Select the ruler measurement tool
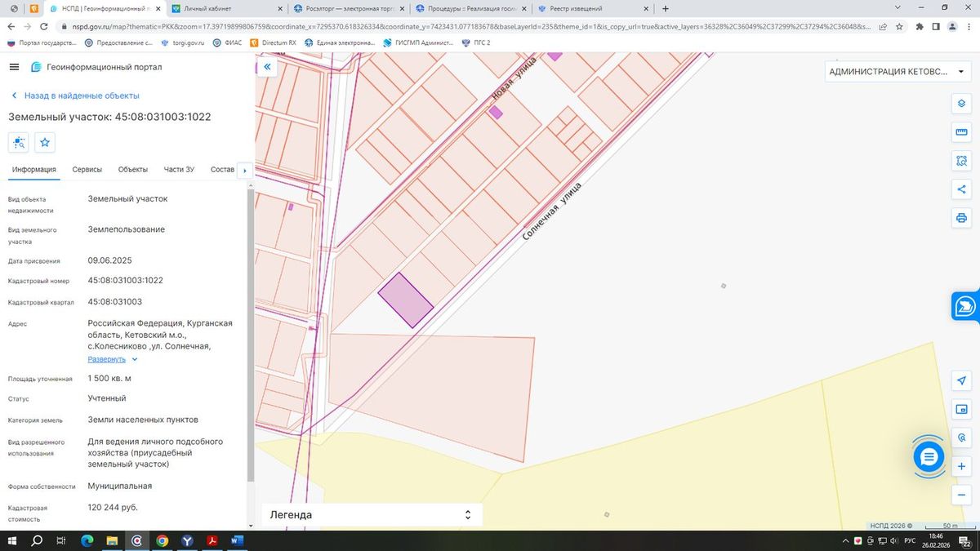Viewport: 980px width, 551px height. click(961, 132)
